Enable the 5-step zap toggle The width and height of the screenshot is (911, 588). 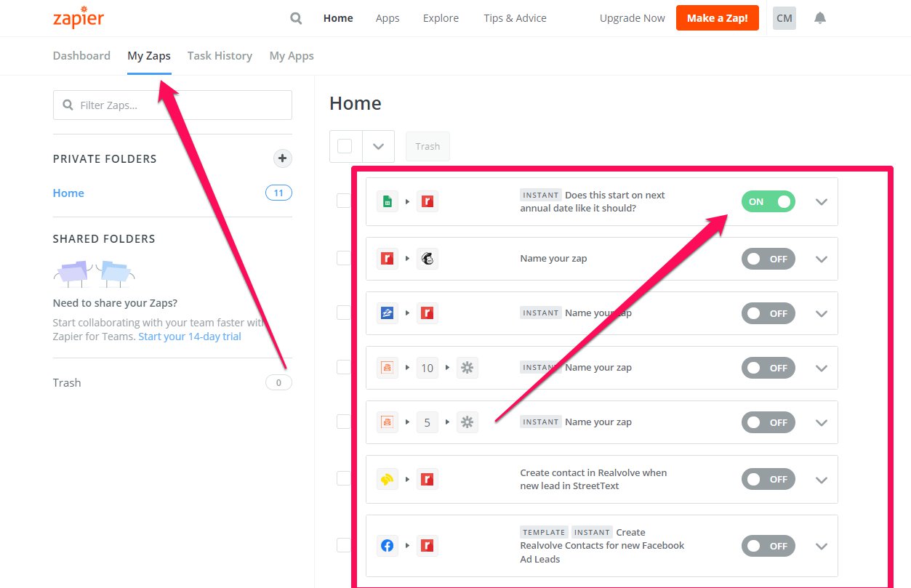pos(768,422)
